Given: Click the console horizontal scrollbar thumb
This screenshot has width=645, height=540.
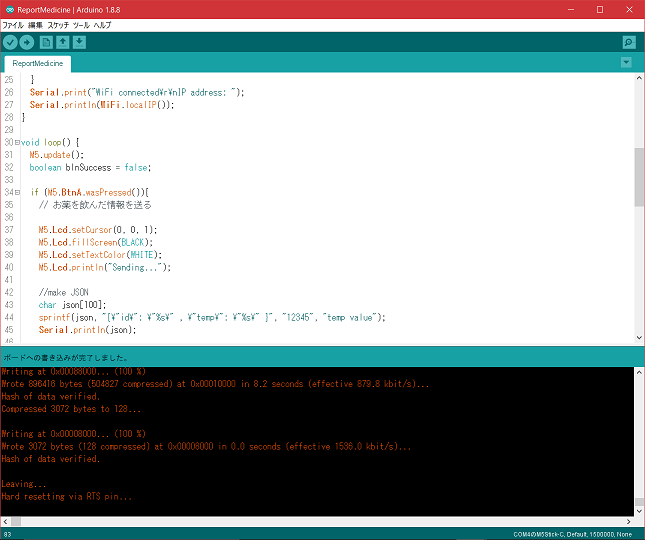Looking at the screenshot, I should click(x=16, y=521).
